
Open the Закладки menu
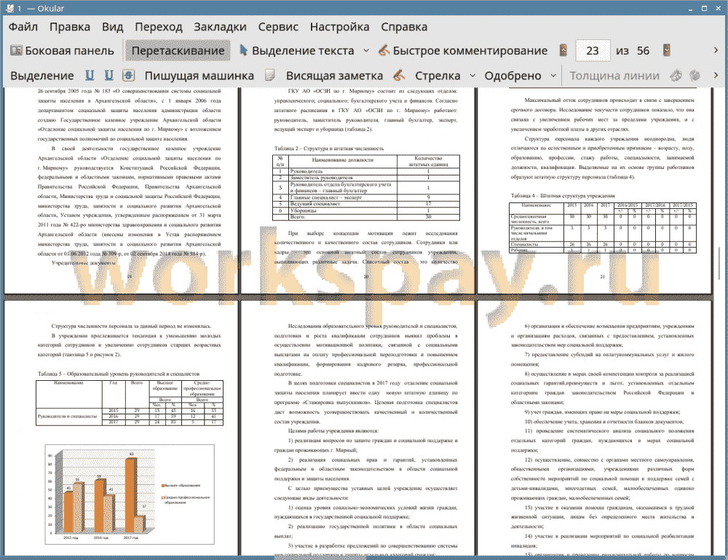220,27
